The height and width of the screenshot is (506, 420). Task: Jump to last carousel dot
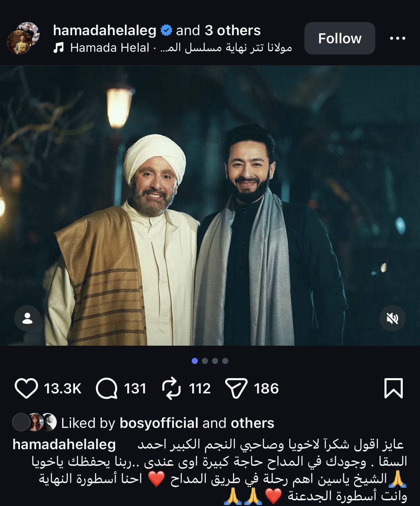(x=225, y=361)
